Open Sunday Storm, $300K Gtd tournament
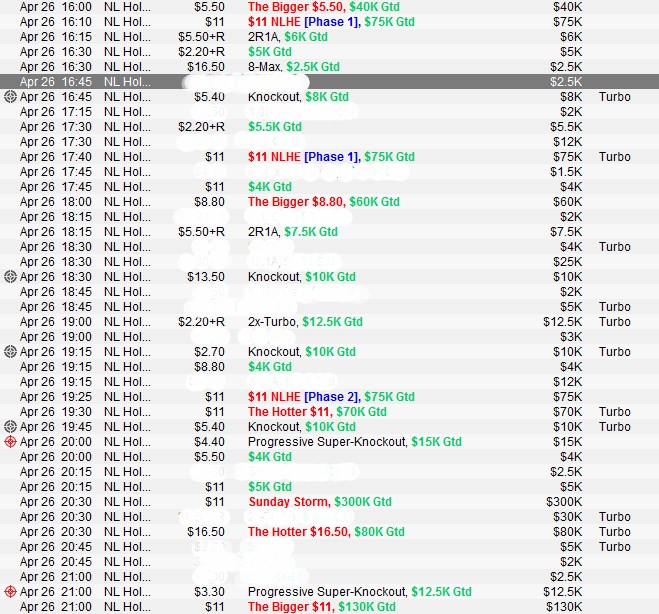659x614 pixels. (320, 502)
